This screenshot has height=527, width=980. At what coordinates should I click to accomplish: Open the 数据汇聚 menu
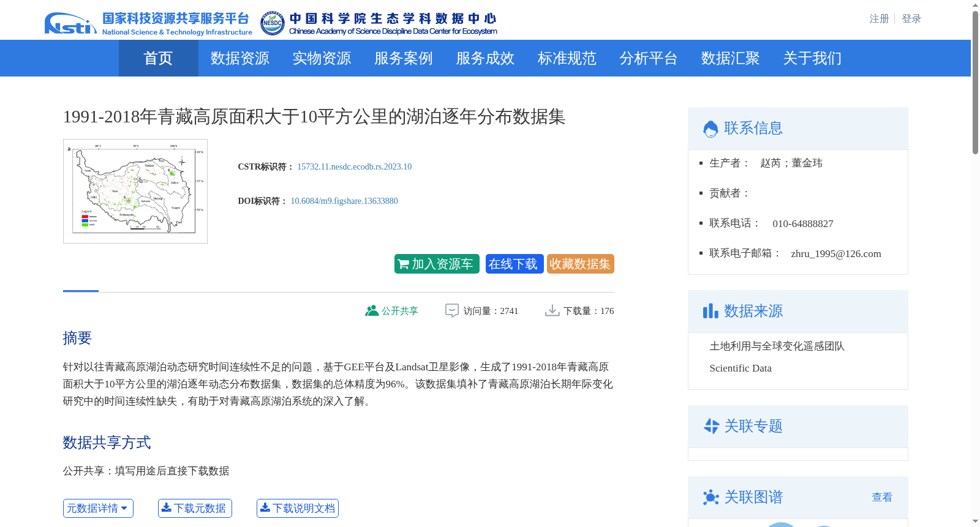(730, 58)
